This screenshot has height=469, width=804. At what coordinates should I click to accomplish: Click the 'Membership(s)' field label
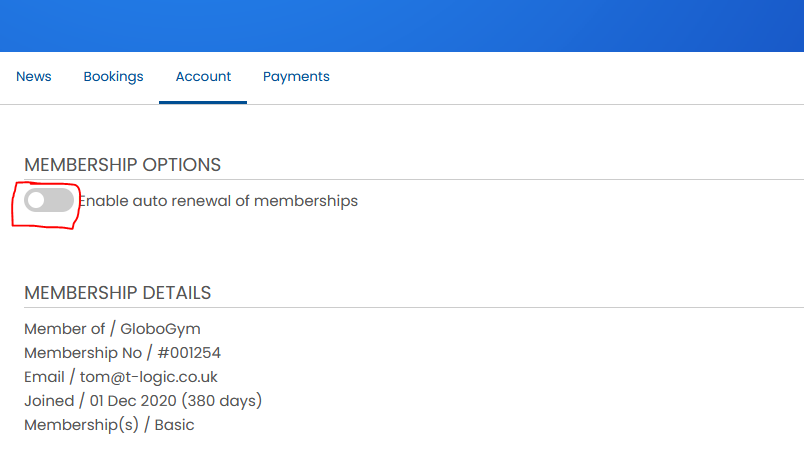[81, 425]
